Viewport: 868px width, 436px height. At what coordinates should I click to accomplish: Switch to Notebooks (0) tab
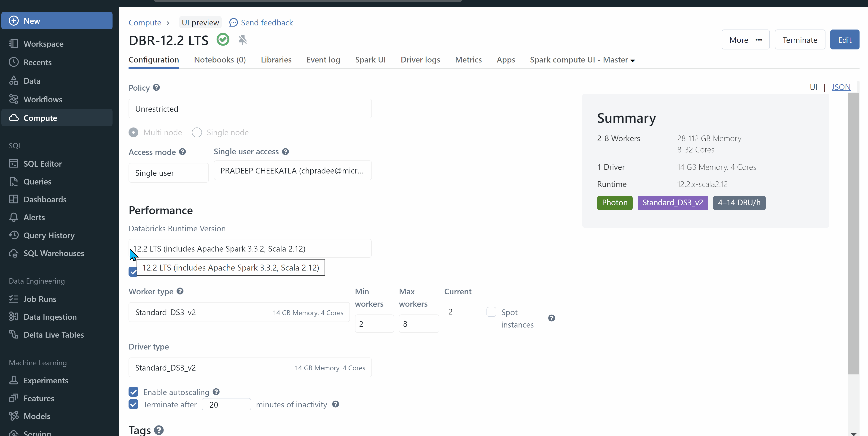tap(220, 60)
